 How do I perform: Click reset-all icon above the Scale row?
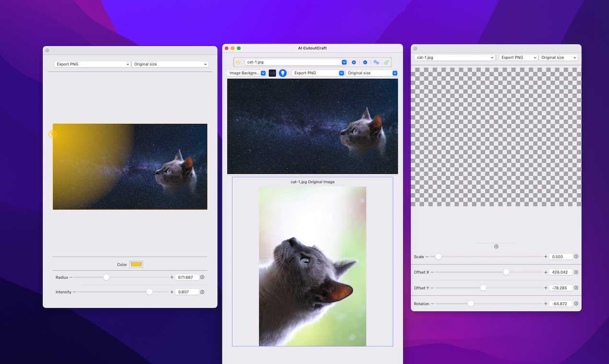point(496,247)
